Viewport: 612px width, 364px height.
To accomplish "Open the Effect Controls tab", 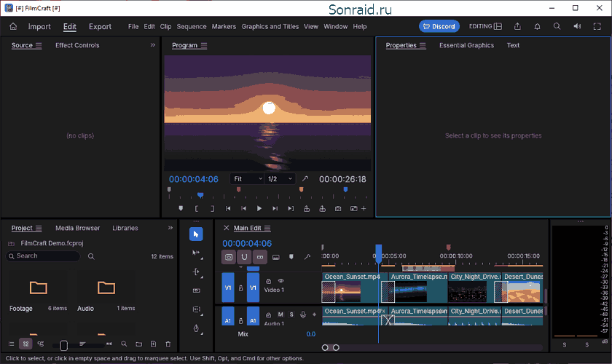I will click(77, 45).
